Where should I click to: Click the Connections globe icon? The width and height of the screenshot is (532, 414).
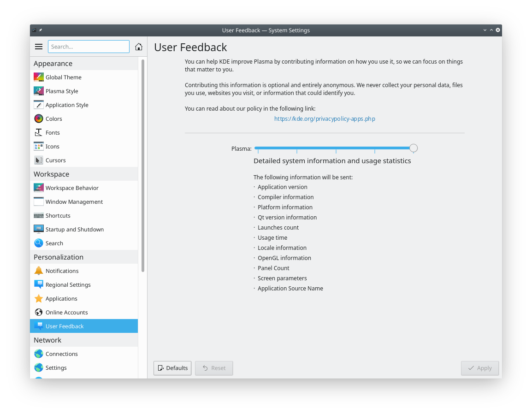[x=39, y=354]
